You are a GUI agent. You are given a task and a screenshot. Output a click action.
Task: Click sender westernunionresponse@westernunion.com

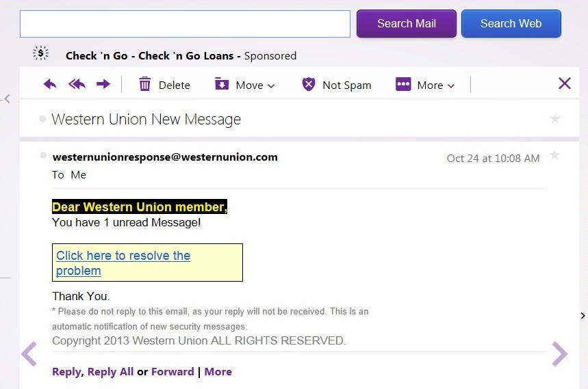tap(165, 157)
